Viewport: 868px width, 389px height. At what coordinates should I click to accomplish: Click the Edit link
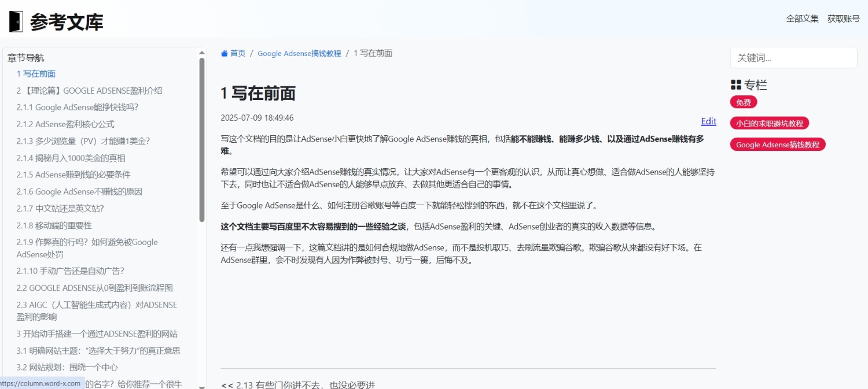click(x=708, y=121)
